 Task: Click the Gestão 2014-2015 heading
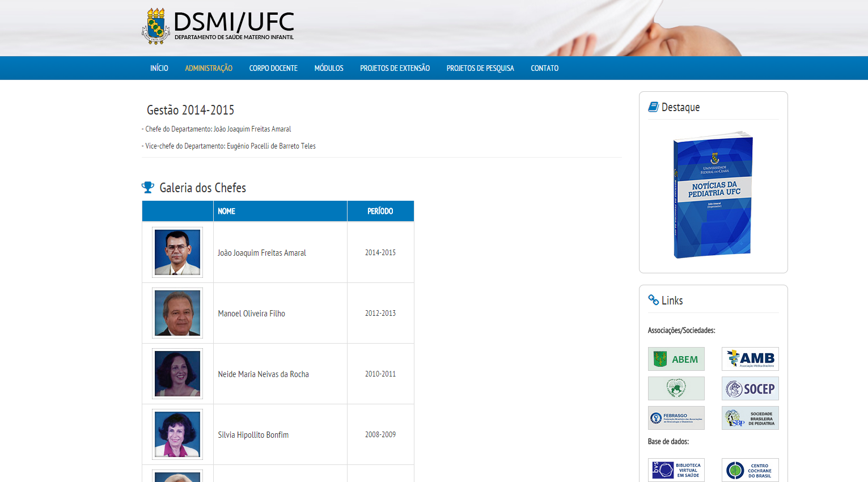point(190,110)
